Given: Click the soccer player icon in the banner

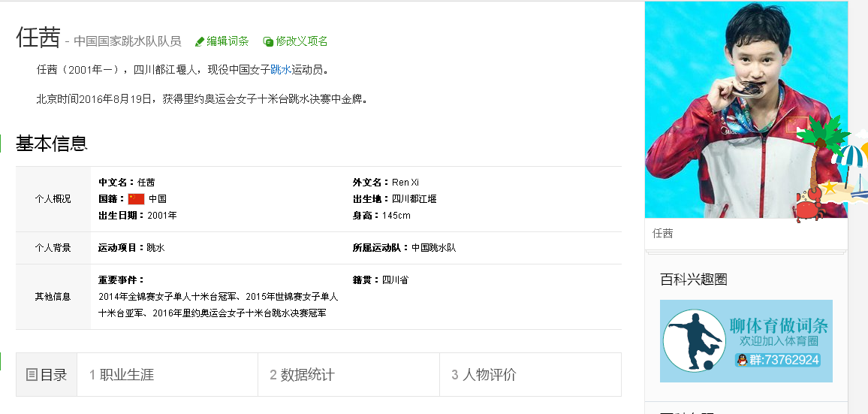Looking at the screenshot, I should tap(694, 340).
